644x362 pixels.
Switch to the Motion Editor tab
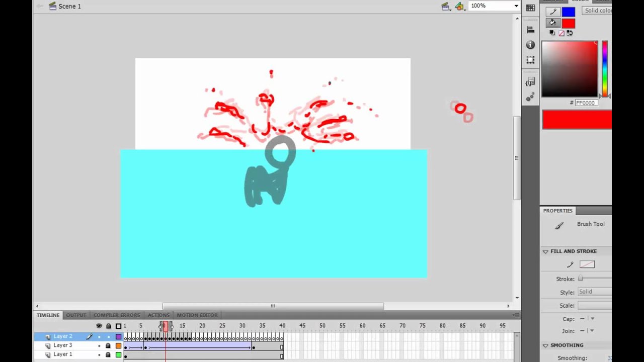pyautogui.click(x=197, y=315)
